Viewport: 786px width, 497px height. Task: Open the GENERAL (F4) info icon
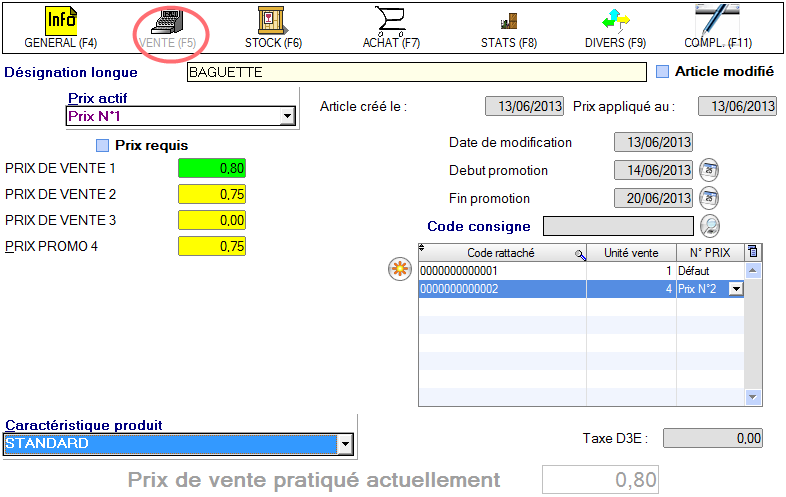(61, 21)
